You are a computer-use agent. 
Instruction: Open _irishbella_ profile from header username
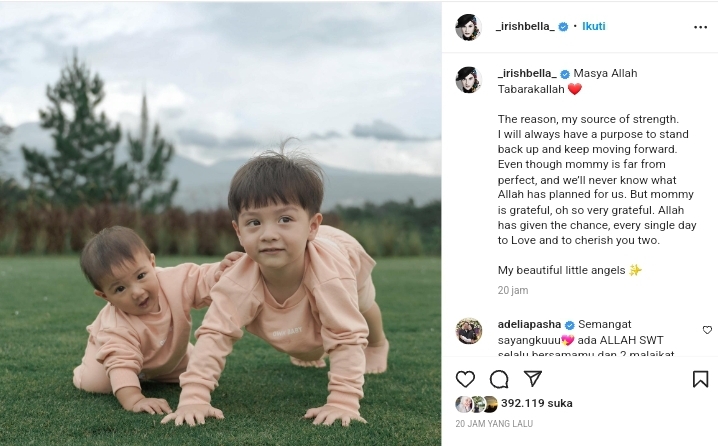tap(525, 26)
